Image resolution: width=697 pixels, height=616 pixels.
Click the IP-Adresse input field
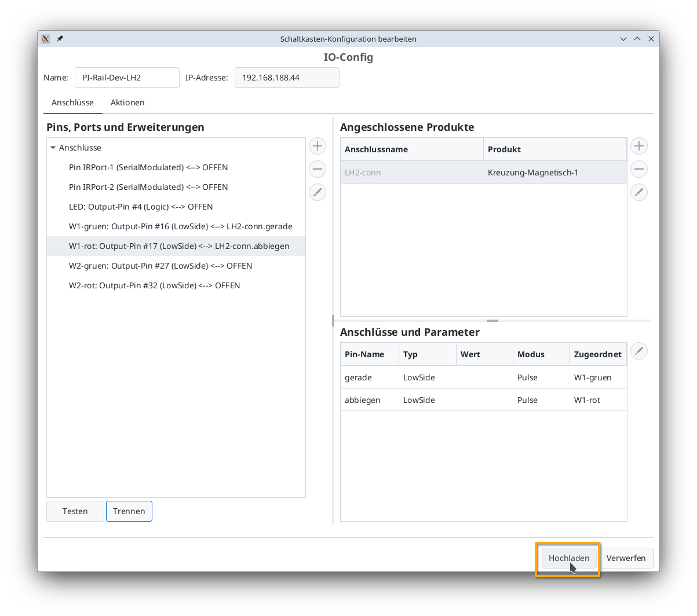click(286, 77)
